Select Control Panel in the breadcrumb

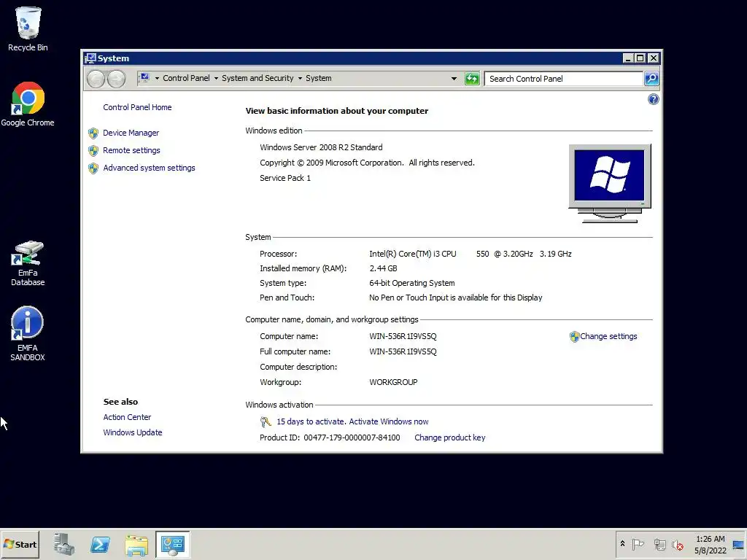coord(186,78)
